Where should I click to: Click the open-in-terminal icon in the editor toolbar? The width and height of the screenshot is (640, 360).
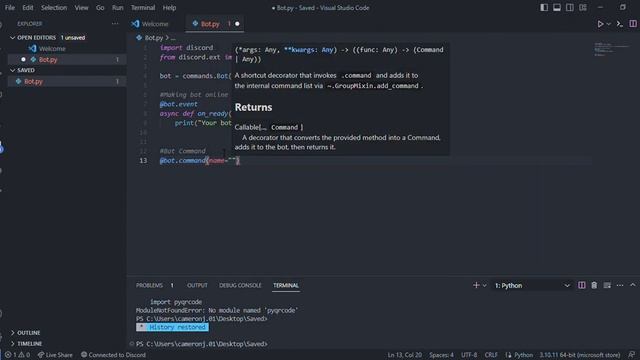tap(620, 24)
